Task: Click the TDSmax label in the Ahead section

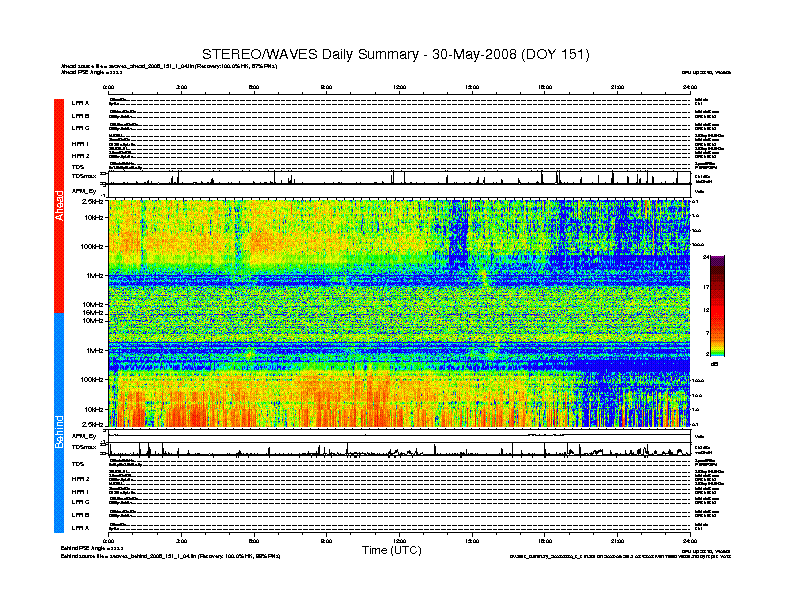Action: click(x=84, y=176)
